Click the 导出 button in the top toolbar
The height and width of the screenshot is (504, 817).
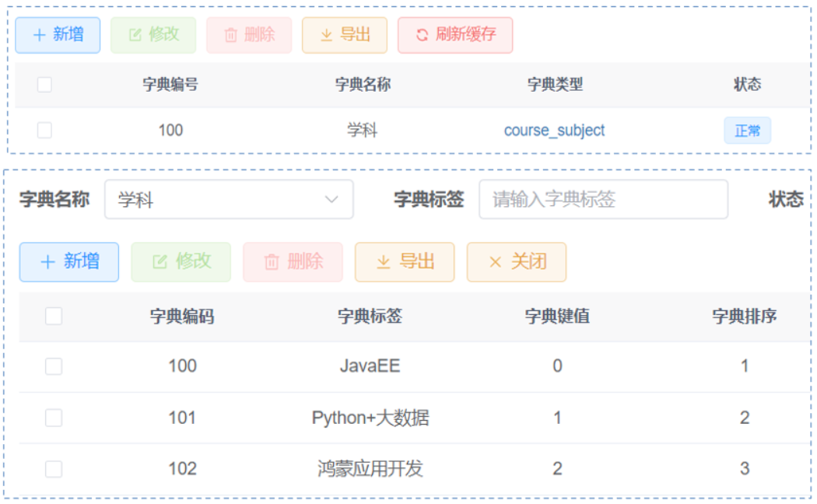(345, 35)
